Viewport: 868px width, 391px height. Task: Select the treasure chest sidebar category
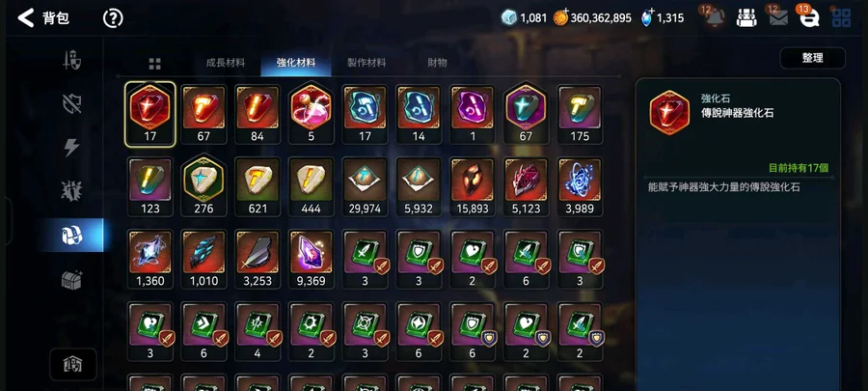tap(72, 280)
